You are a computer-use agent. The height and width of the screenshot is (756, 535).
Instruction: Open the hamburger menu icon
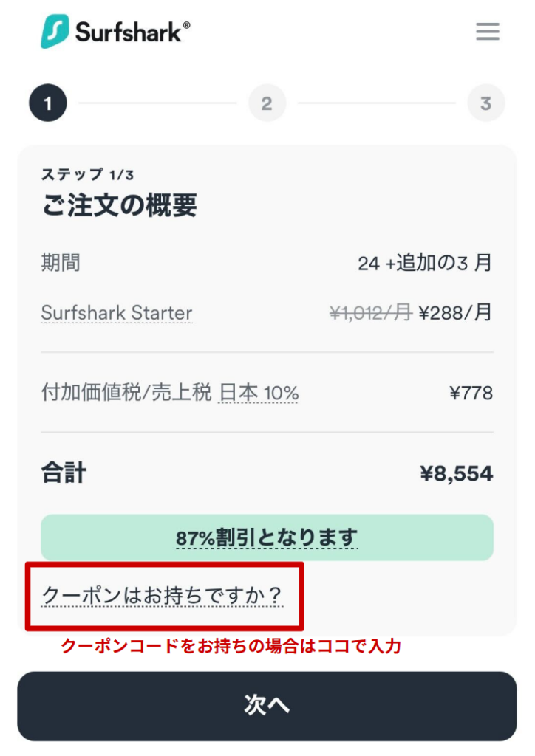(x=488, y=32)
